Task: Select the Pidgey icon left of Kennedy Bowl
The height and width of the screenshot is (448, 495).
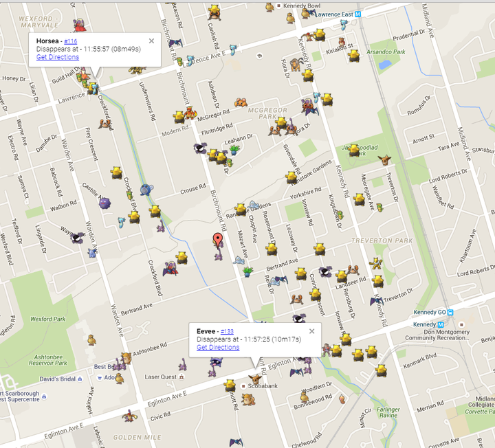Action: pyautogui.click(x=269, y=7)
